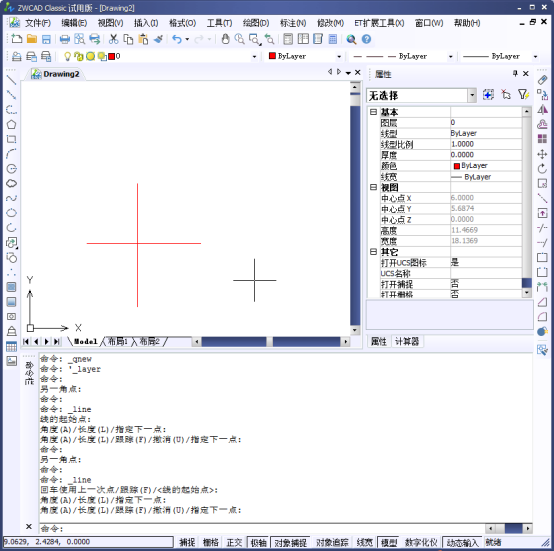Screen dimensions: 554x551
Task: Pick the Arc tool in draw toolbar
Action: click(11, 154)
